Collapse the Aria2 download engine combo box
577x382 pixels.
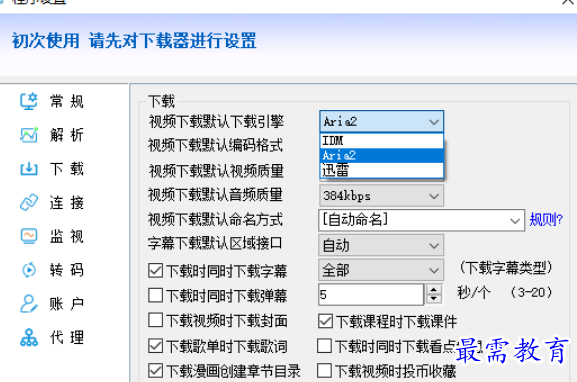point(382,121)
